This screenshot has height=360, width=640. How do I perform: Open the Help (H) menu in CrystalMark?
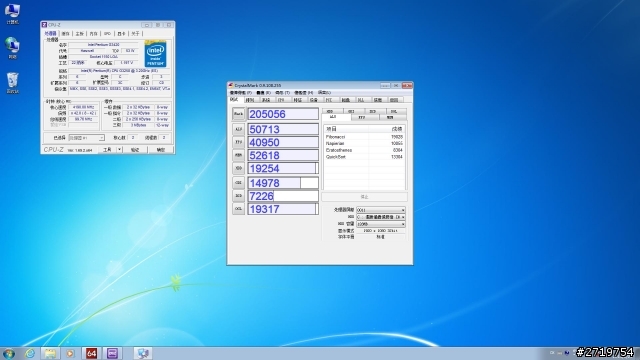click(304, 93)
